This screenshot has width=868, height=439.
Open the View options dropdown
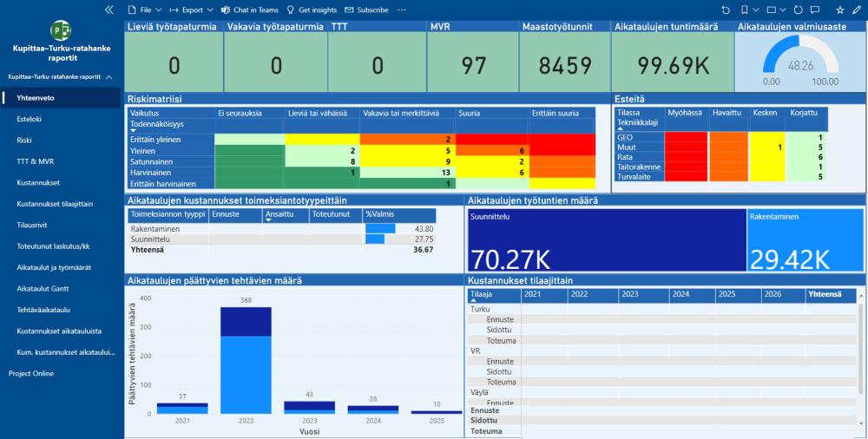pyautogui.click(x=776, y=10)
